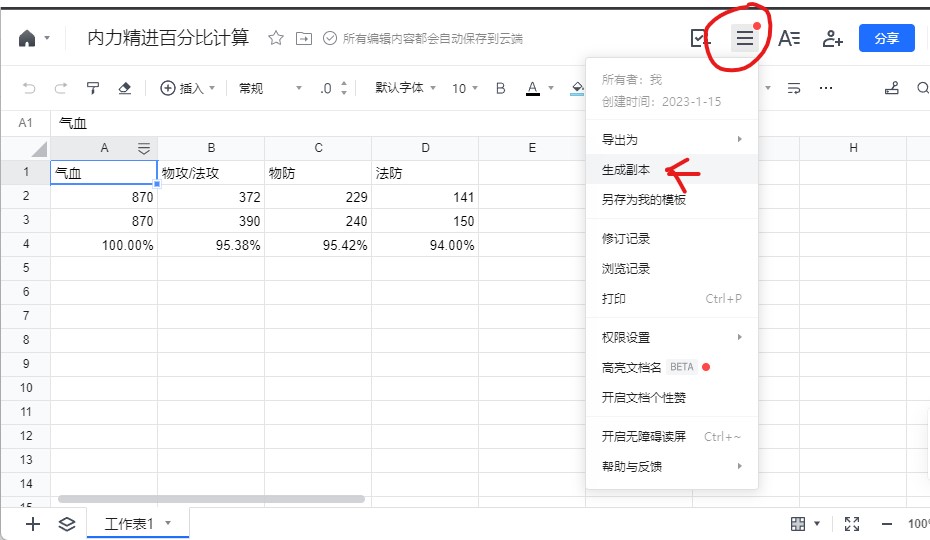
Task: Select column H header
Action: pyautogui.click(x=853, y=148)
